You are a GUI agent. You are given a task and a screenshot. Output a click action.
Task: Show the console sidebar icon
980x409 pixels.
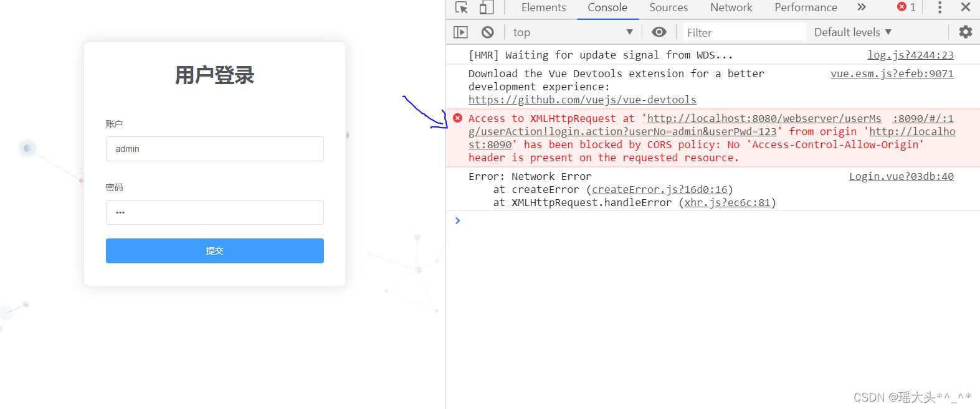click(x=460, y=32)
